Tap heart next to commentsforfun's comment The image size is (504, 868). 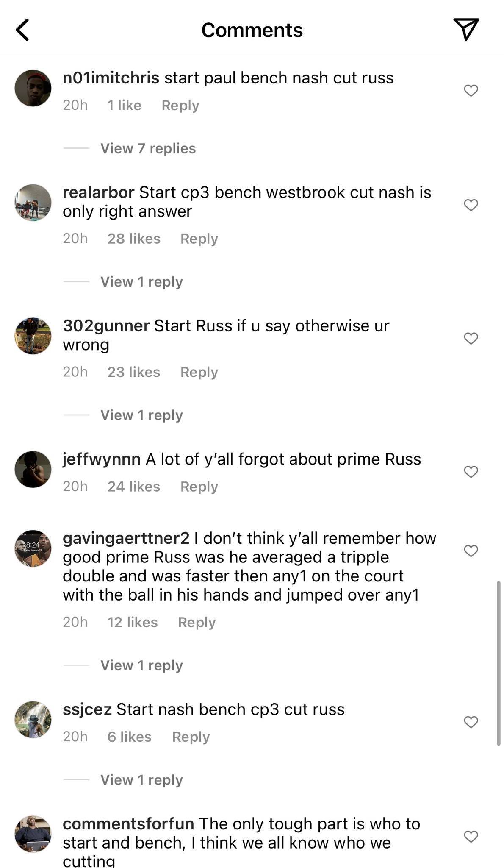pos(471,836)
